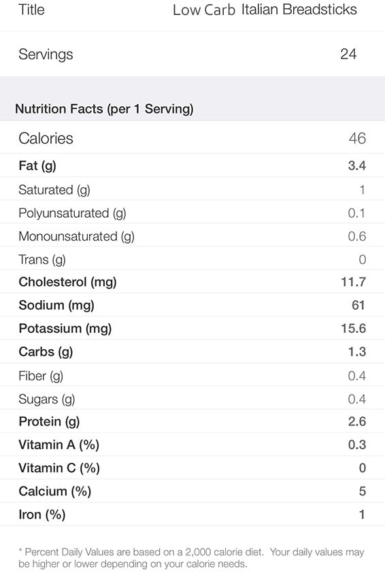Select the Potassium (mg) row
Image resolution: width=385 pixels, height=588 pixels.
point(192,328)
